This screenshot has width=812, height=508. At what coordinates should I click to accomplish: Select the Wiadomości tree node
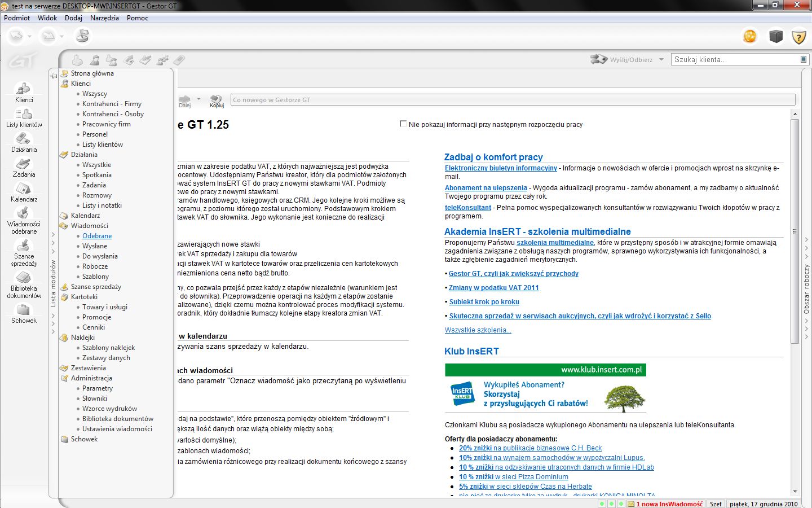90,226
